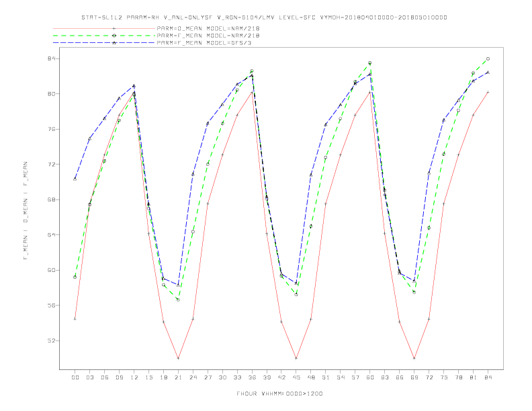The width and height of the screenshot is (532, 411).
Task: Click x-axis tick label 54
Action: 341,377
